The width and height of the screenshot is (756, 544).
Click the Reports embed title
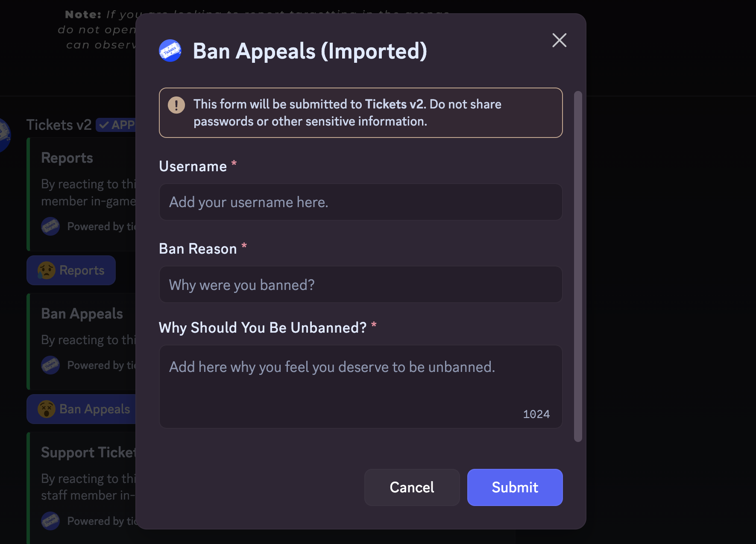click(67, 158)
